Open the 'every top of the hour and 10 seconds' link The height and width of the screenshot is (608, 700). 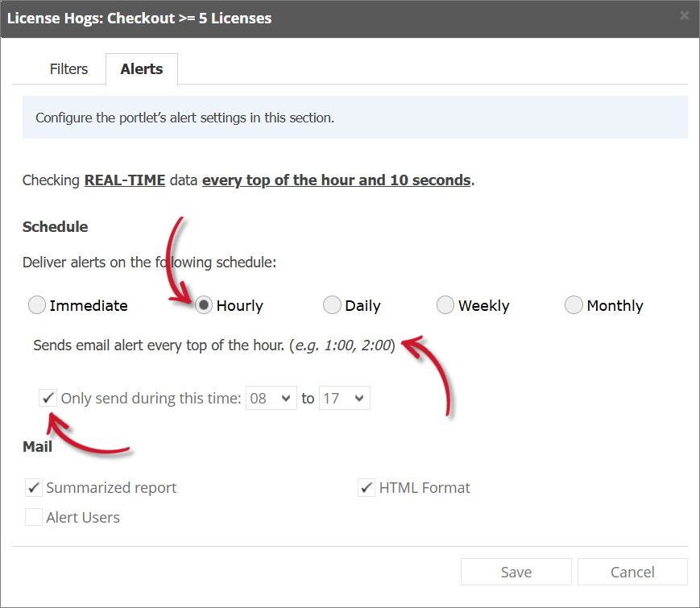click(337, 180)
